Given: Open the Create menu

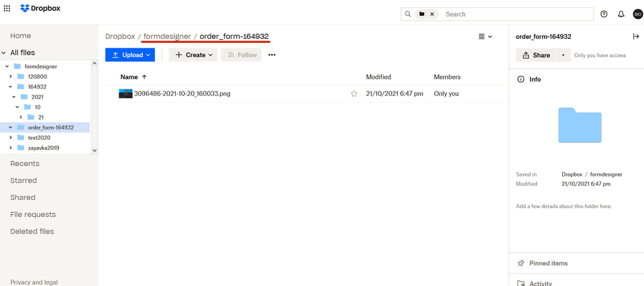Looking at the screenshot, I should pyautogui.click(x=193, y=55).
